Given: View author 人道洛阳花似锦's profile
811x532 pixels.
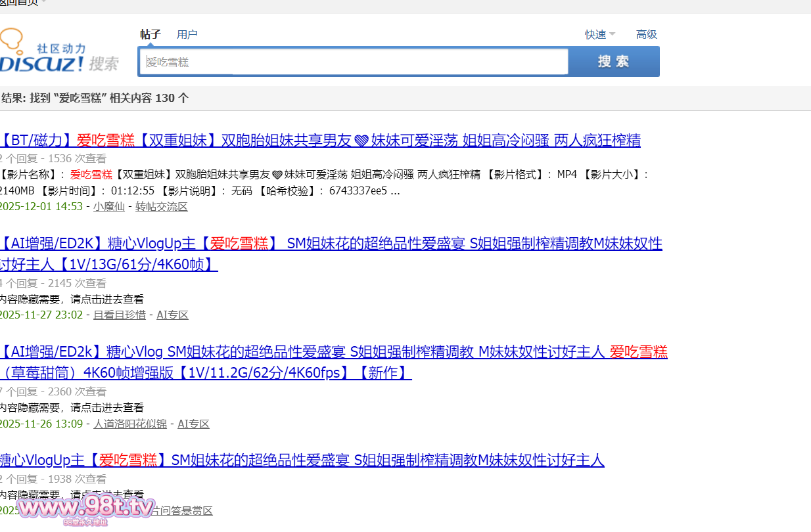Looking at the screenshot, I should pyautogui.click(x=129, y=424).
